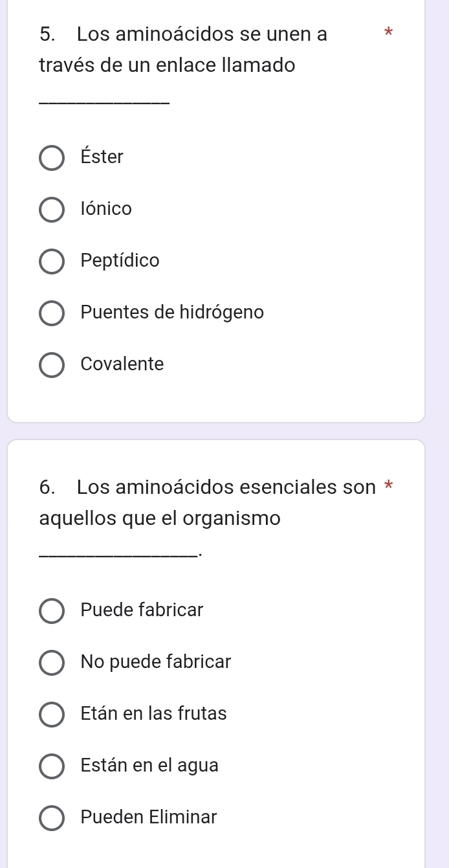449x868 pixels.
Task: Select the Puede fabricar option
Action: coord(52,610)
